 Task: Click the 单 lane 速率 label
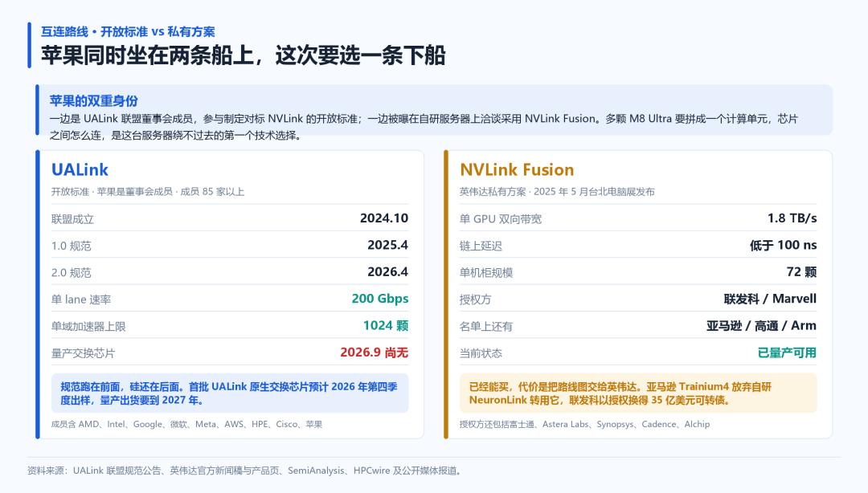pyautogui.click(x=81, y=299)
